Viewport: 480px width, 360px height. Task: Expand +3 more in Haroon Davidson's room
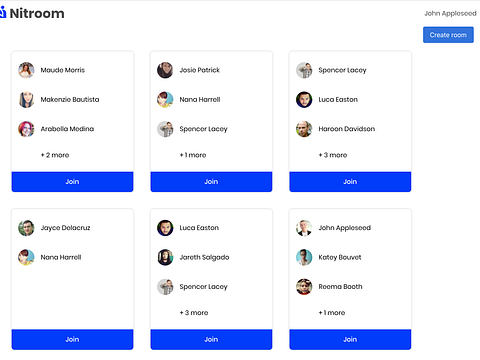click(x=333, y=155)
